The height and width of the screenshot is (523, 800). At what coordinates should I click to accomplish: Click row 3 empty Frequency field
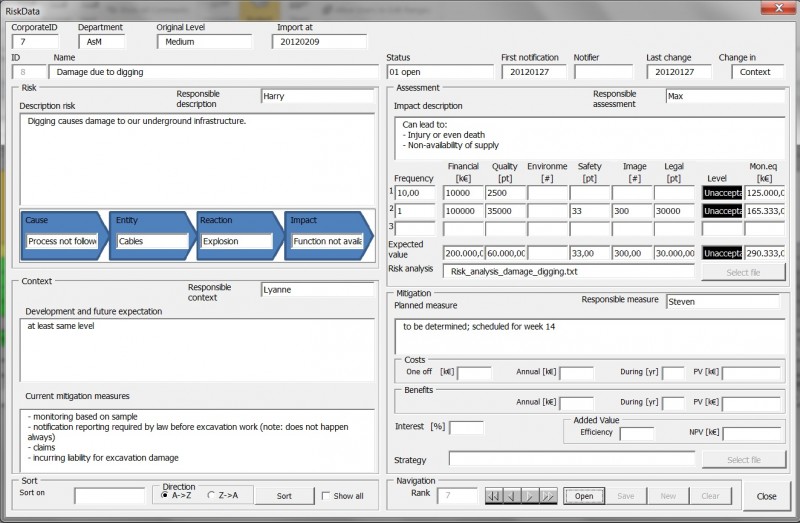415,229
